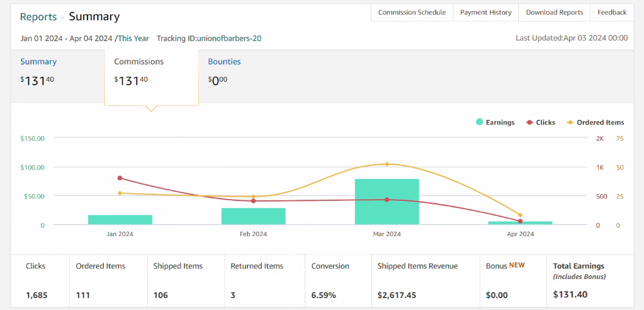Select the Commissions tab
Viewport: 644px width, 310px height.
click(152, 77)
